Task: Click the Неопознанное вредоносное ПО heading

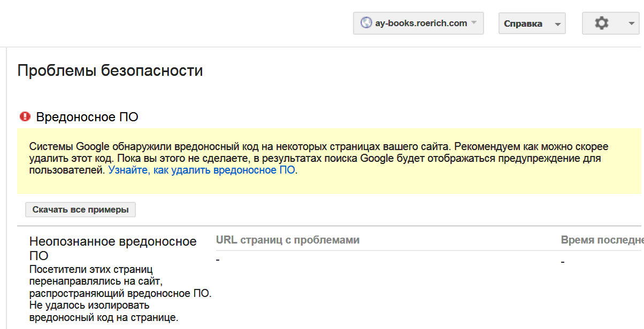Action: [x=113, y=248]
